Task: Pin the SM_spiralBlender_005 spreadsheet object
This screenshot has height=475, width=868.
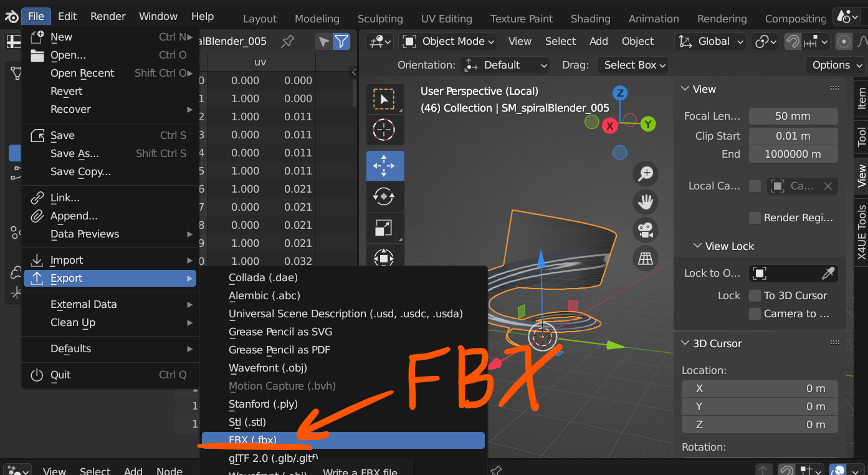Action: pyautogui.click(x=287, y=41)
